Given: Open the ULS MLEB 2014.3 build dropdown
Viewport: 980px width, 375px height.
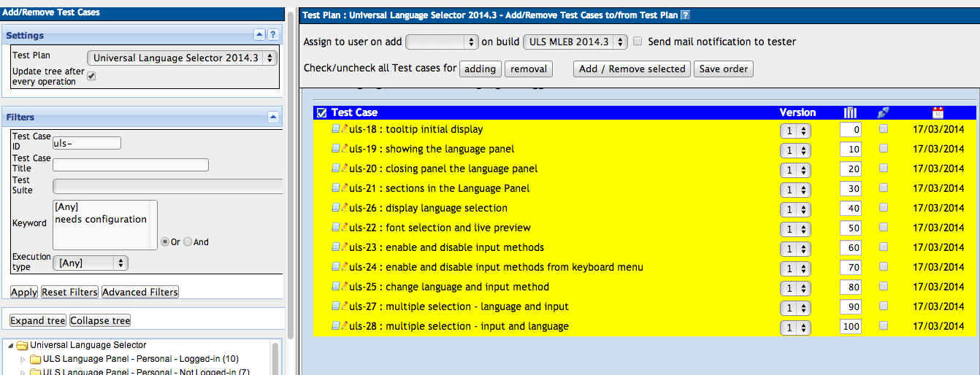Looking at the screenshot, I should (x=575, y=42).
